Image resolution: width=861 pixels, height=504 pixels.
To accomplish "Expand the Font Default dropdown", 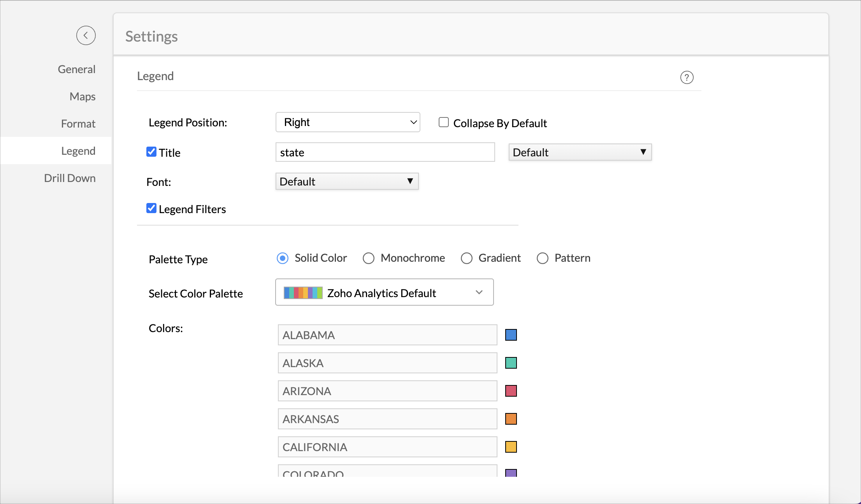I will pyautogui.click(x=347, y=182).
